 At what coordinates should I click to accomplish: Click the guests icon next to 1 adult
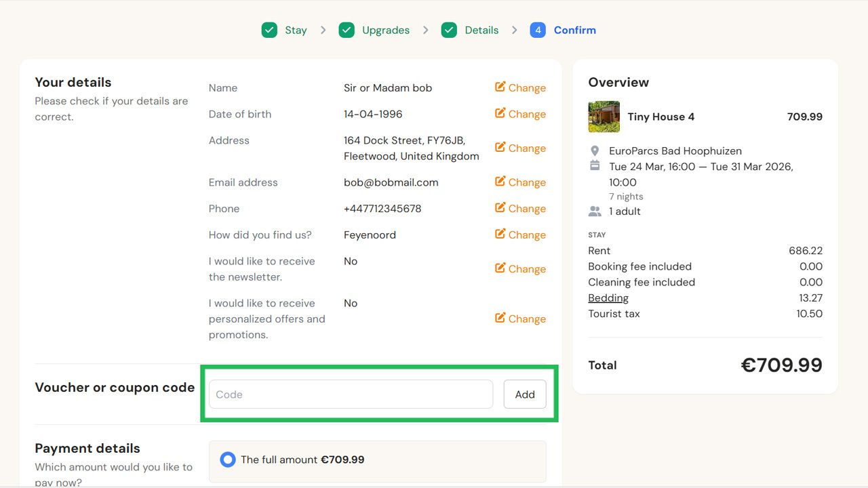tap(594, 211)
